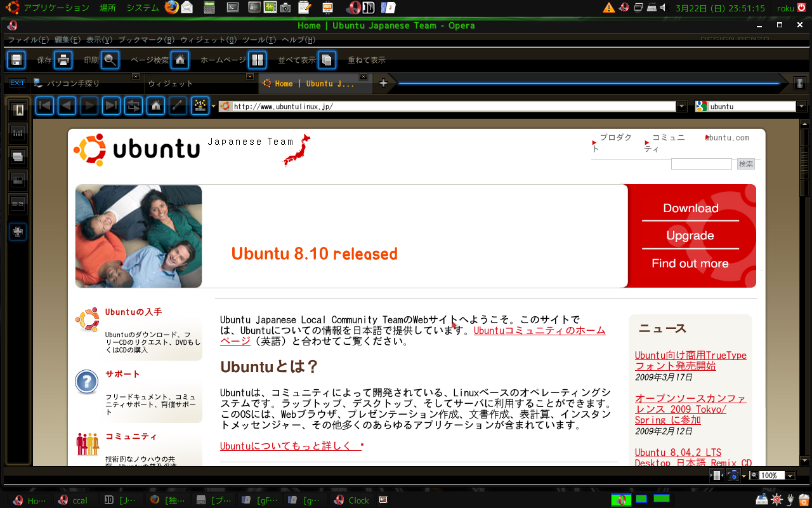The height and width of the screenshot is (508, 812).
Task: Open アプリケーション menu in top panel
Action: 56,8
